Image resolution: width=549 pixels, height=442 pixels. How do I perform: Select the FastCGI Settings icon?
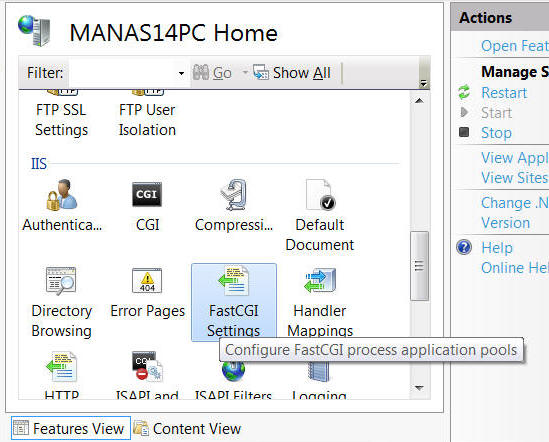tap(234, 302)
